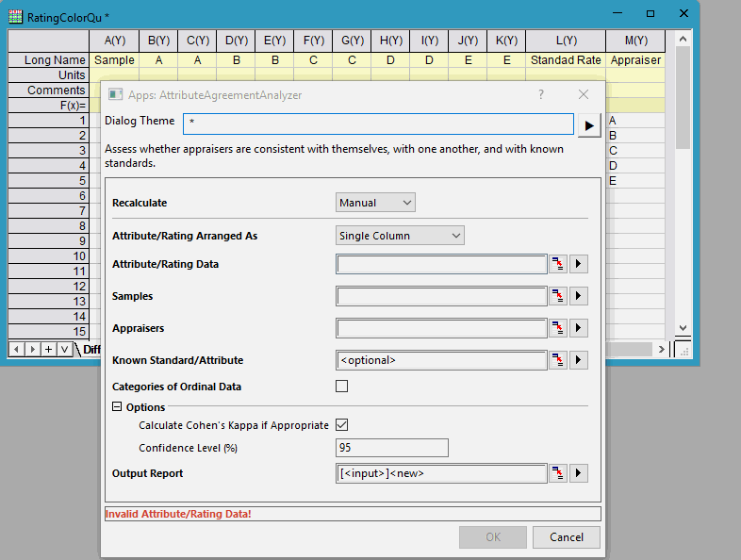The height and width of the screenshot is (560, 741).
Task: Click the dialog help question mark
Action: [x=541, y=94]
